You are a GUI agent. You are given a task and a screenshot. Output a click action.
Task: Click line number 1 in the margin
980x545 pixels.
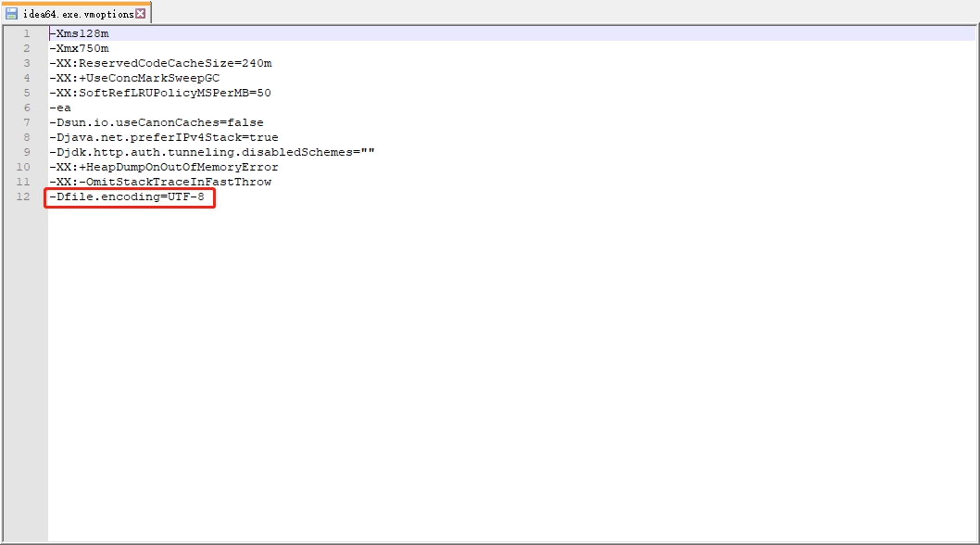(x=27, y=33)
